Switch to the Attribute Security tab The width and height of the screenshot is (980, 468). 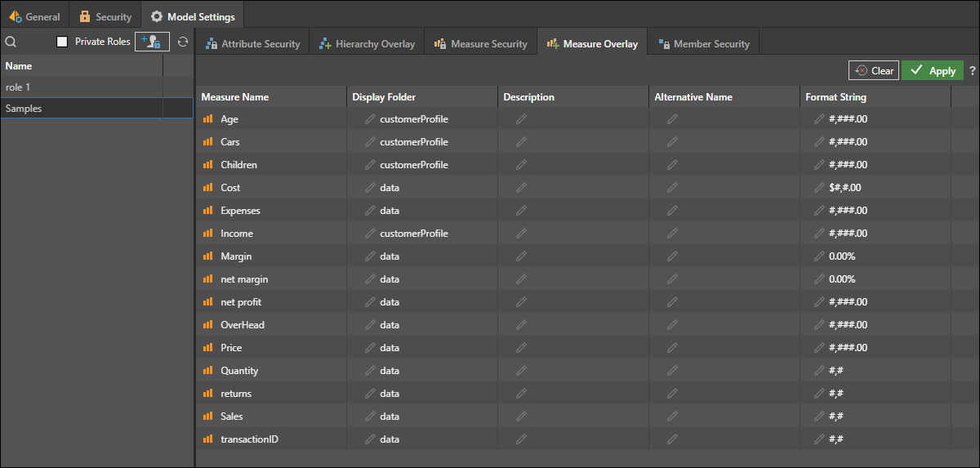tap(252, 44)
